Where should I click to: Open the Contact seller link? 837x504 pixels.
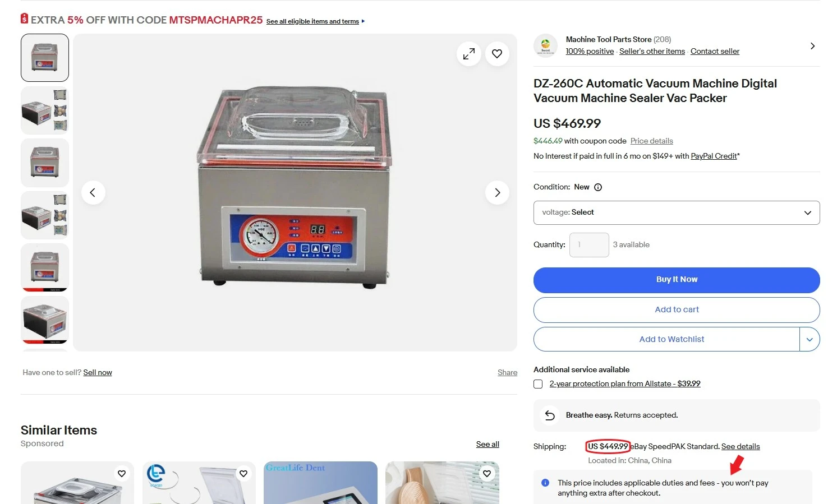point(715,52)
